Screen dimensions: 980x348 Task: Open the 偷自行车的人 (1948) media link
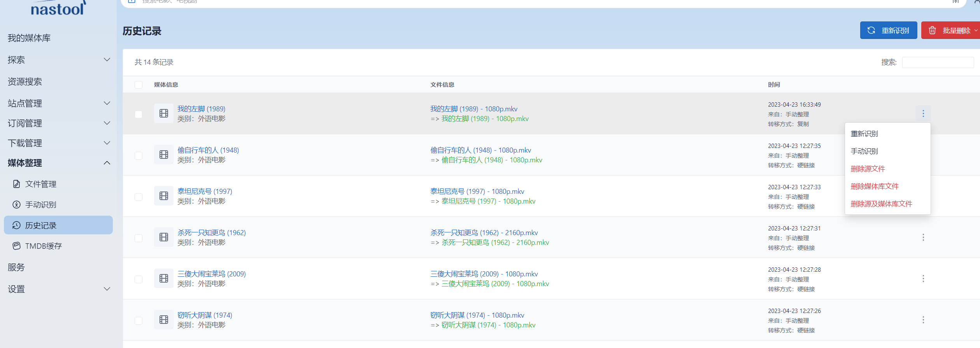tap(208, 150)
